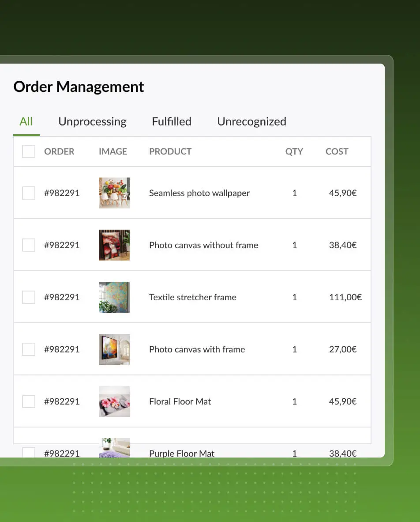Check the Photo canvas with frame row checkbox
420x522 pixels.
coord(29,349)
